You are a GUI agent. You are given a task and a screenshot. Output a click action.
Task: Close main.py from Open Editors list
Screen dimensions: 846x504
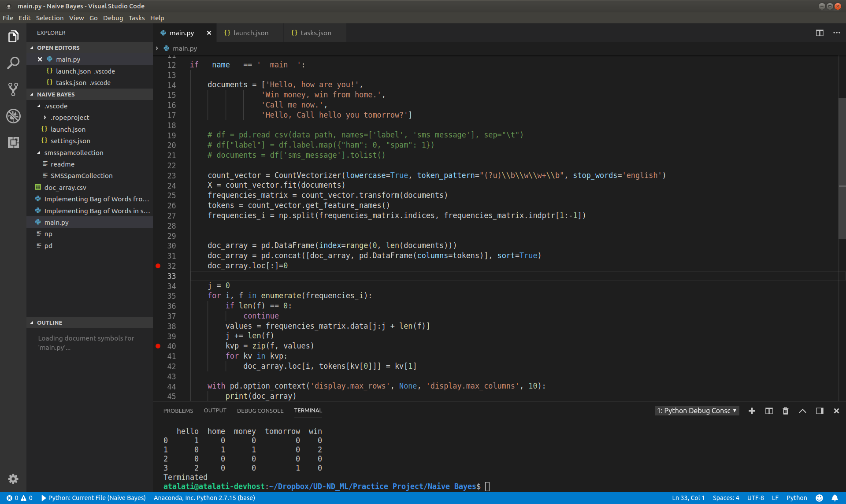pyautogui.click(x=40, y=59)
